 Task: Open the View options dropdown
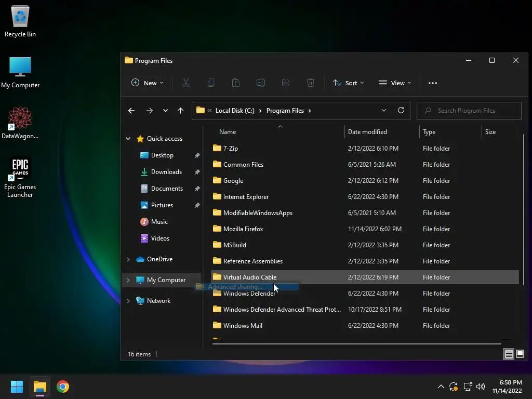(395, 83)
